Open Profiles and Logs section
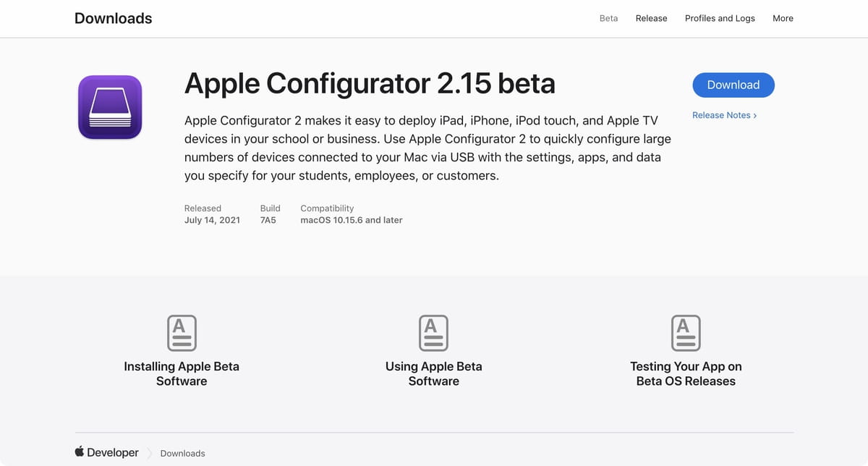868x466 pixels. point(720,18)
